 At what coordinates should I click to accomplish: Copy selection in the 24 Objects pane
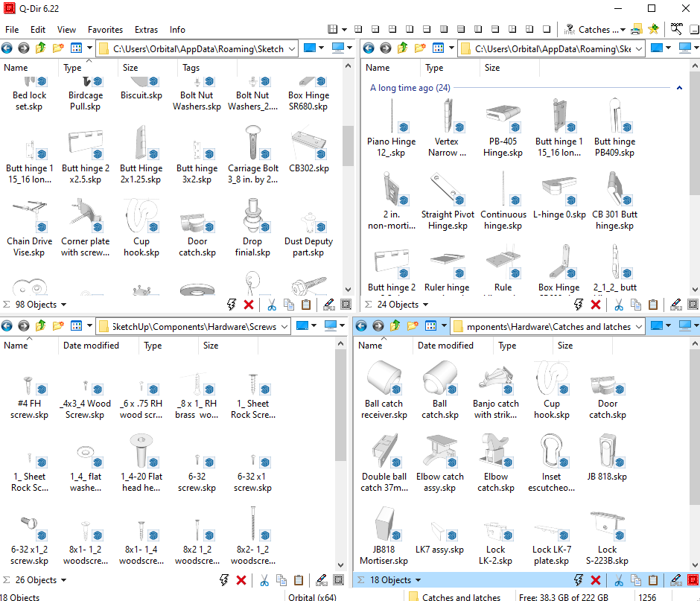click(x=636, y=305)
